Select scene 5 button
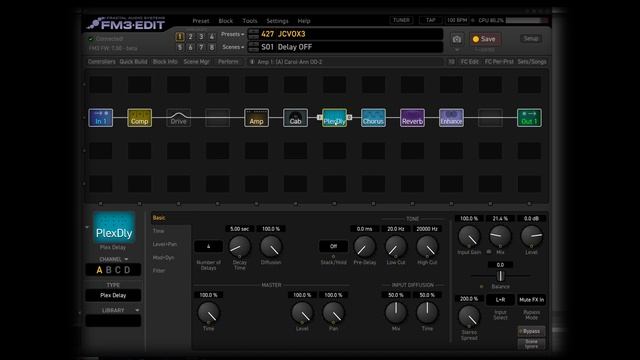Image resolution: width=640 pixels, height=360 pixels. click(x=180, y=47)
